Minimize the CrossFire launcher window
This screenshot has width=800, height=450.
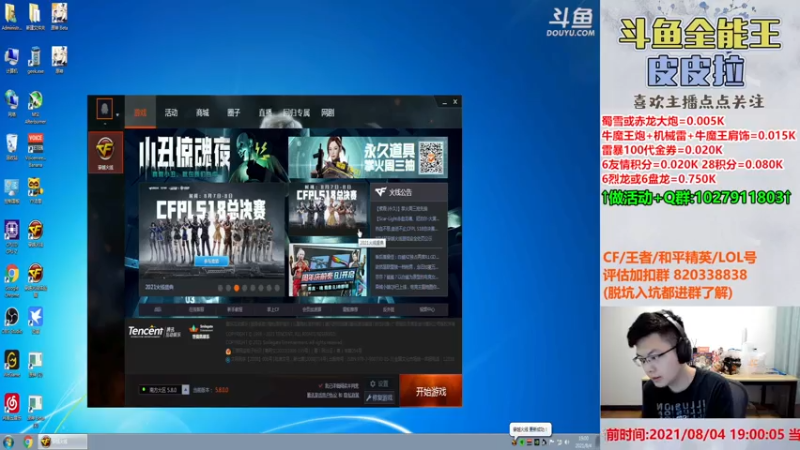[x=444, y=103]
